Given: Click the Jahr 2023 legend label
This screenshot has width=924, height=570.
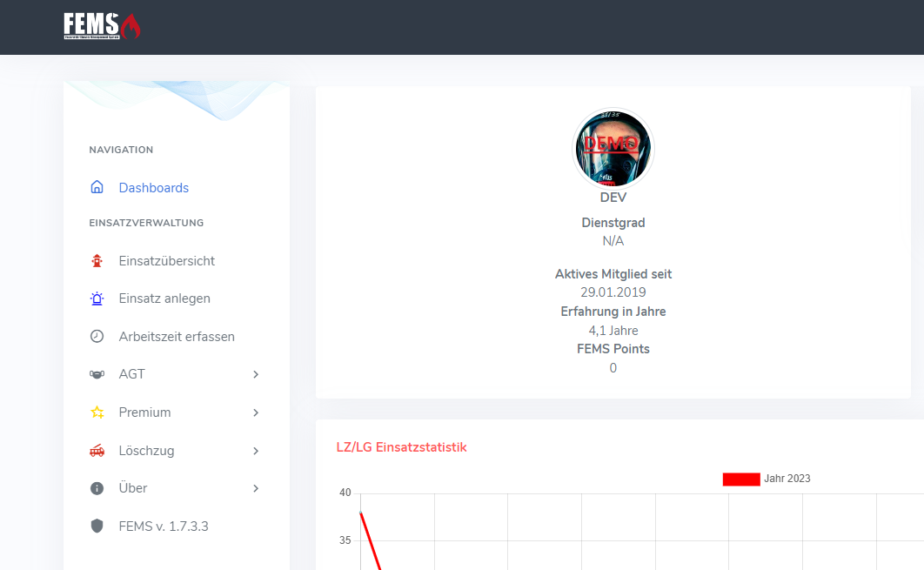Looking at the screenshot, I should 787,479.
